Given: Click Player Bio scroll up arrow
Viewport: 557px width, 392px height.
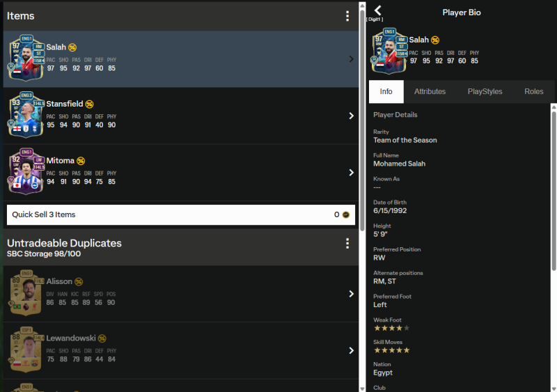Looking at the screenshot, I should click(554, 107).
